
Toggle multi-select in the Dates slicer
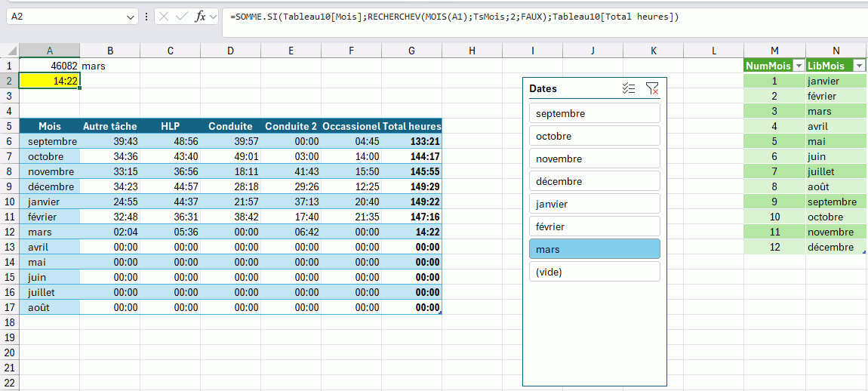[x=628, y=88]
